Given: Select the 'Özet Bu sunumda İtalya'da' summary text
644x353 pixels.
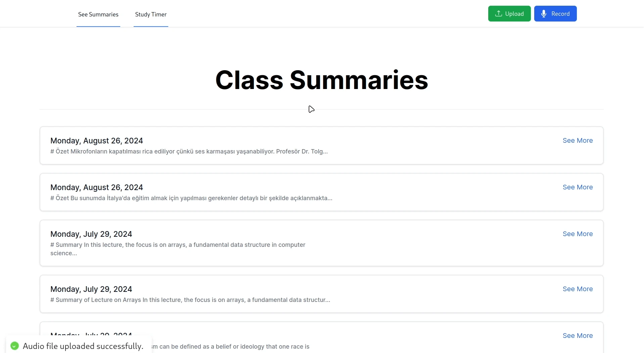Looking at the screenshot, I should pos(191,198).
